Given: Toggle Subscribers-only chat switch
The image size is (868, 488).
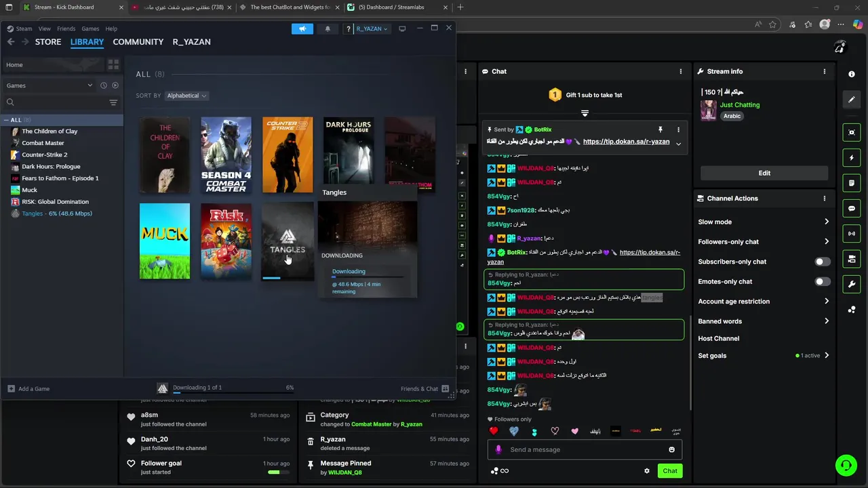Looking at the screenshot, I should (x=821, y=262).
